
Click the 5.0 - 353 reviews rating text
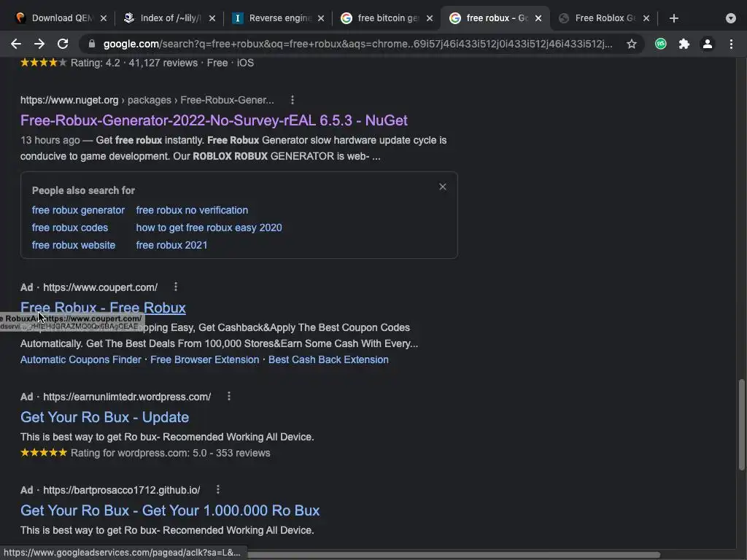click(231, 453)
